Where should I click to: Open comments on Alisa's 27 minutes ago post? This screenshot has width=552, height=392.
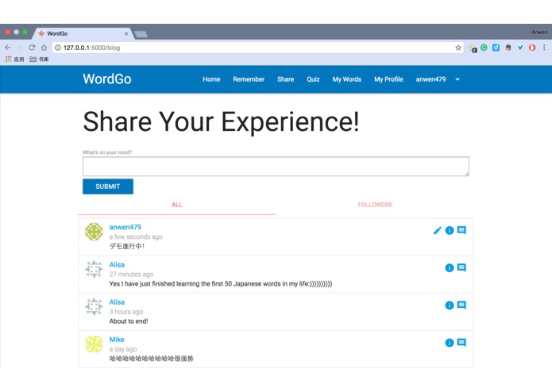(x=461, y=268)
